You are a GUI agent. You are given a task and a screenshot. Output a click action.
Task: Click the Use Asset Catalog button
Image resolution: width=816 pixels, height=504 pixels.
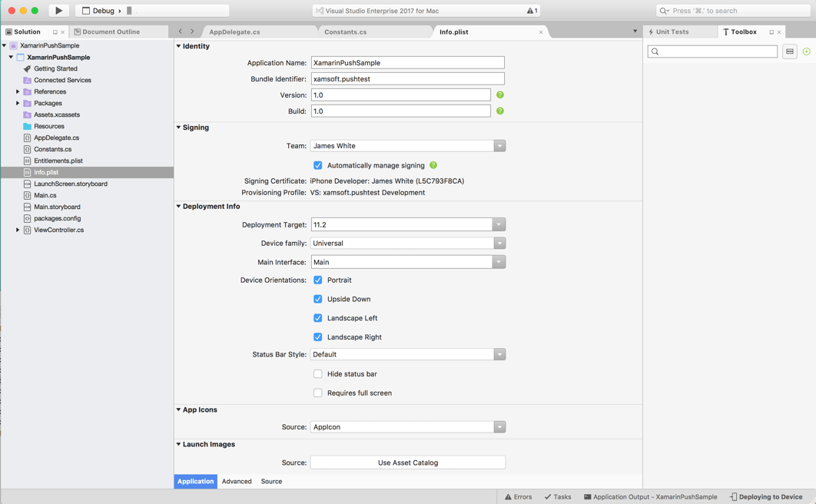(408, 463)
